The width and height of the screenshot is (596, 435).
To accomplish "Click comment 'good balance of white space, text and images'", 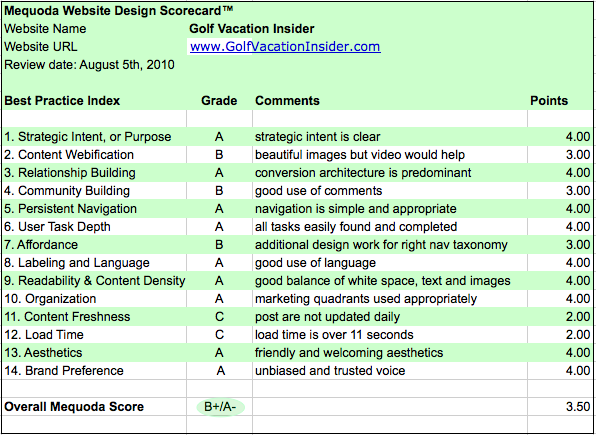I will pos(382,281).
